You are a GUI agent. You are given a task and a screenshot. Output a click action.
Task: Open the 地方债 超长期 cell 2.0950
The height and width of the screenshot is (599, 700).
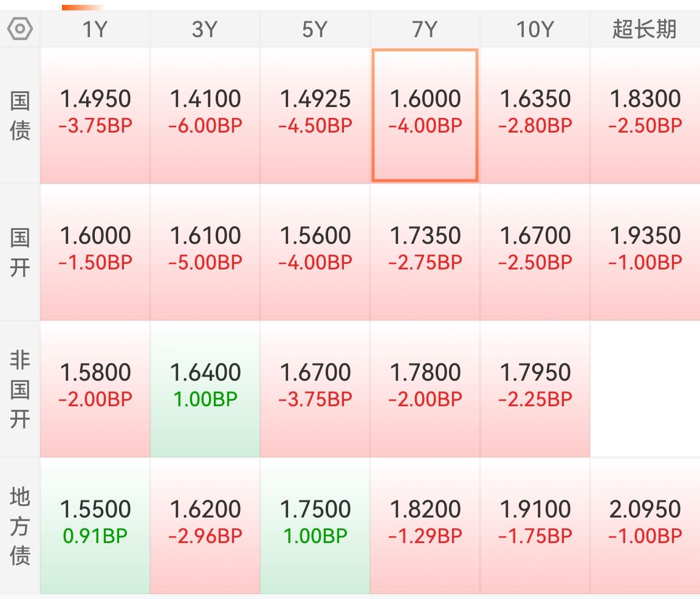645,525
